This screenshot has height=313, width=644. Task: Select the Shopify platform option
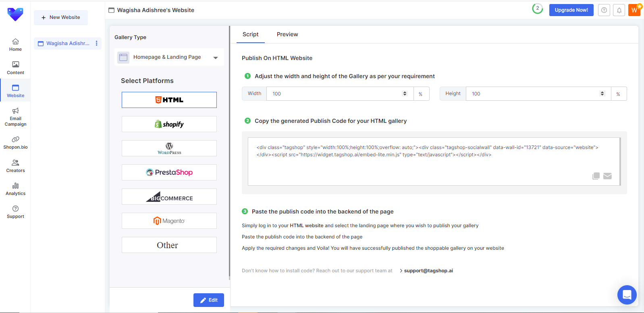169,124
